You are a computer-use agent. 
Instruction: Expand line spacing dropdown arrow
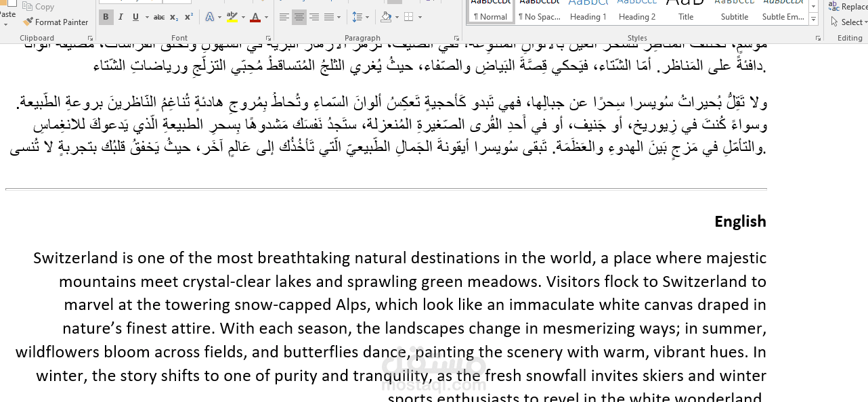[x=367, y=17]
